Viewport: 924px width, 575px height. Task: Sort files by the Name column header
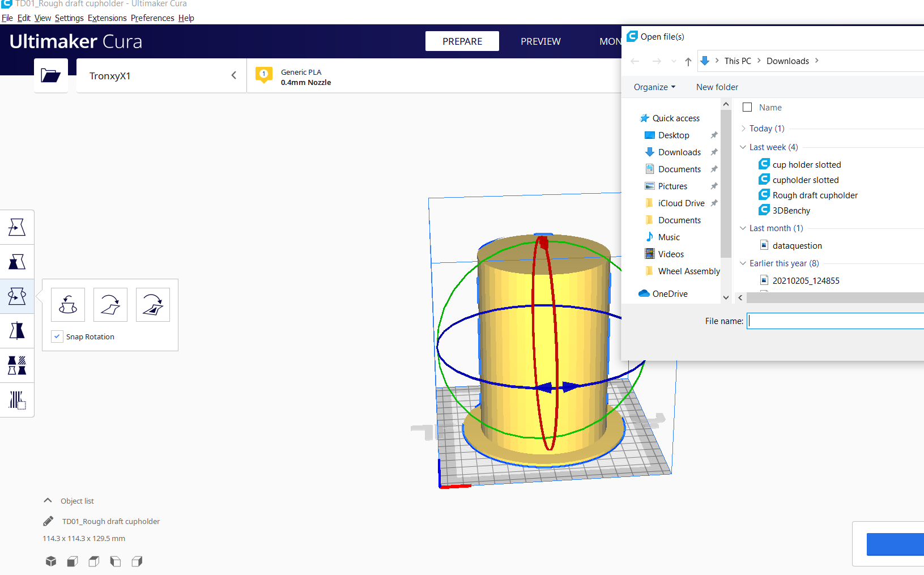pyautogui.click(x=770, y=107)
